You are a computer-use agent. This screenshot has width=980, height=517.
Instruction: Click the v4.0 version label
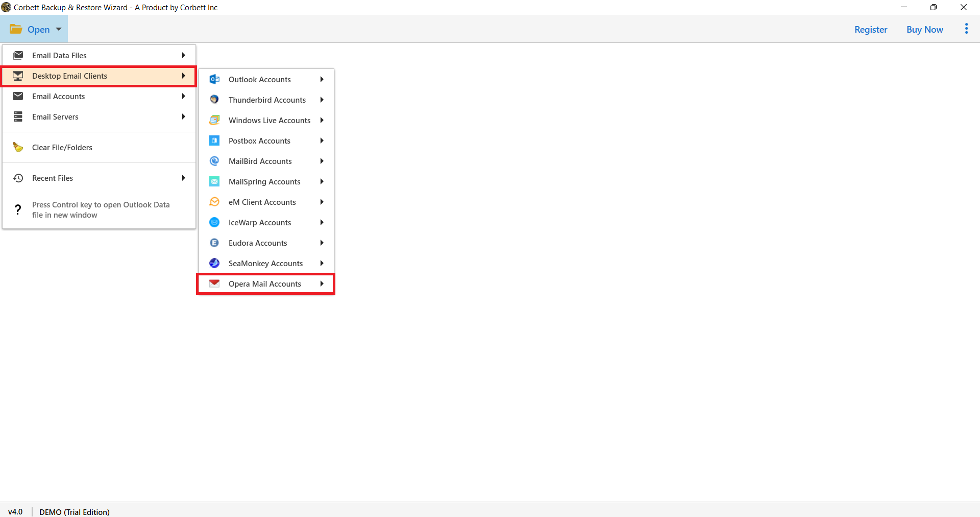click(x=15, y=511)
